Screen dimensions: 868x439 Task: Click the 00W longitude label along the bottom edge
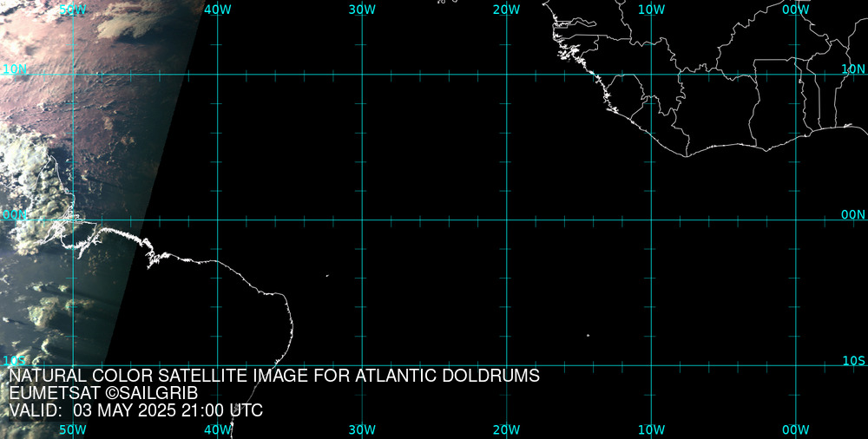click(796, 430)
